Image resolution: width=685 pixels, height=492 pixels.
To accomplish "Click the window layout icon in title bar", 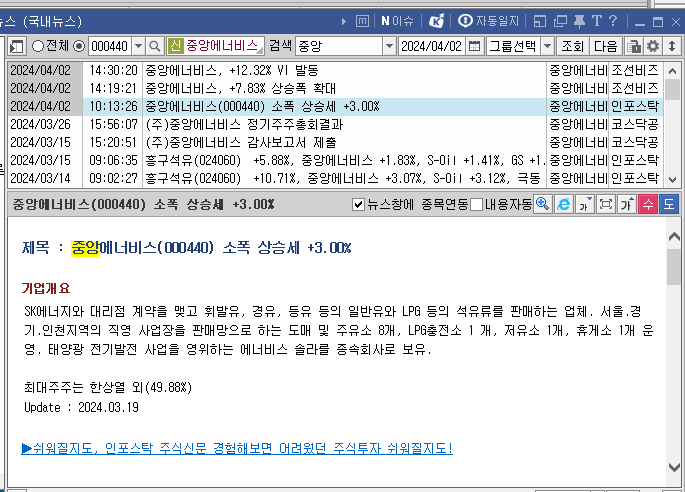I will point(540,21).
